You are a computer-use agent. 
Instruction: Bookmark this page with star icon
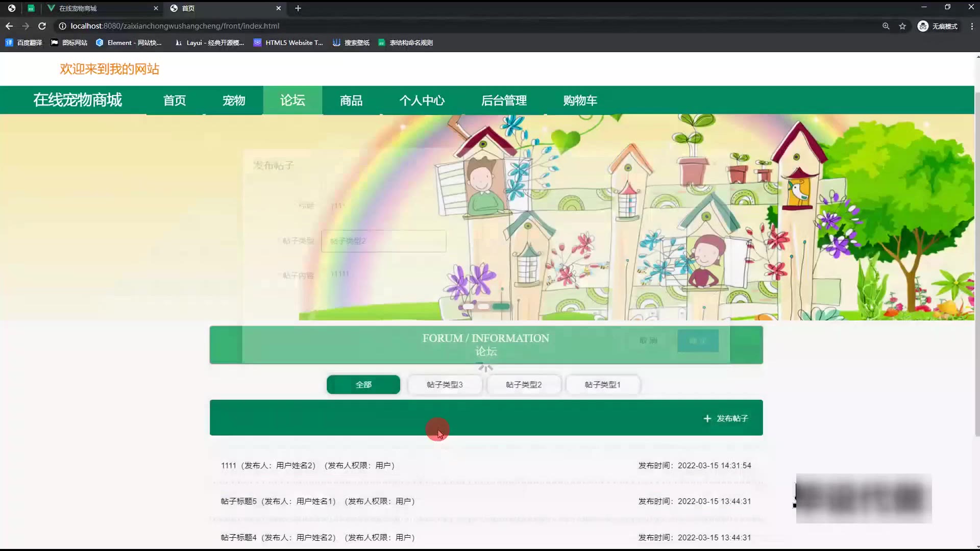point(902,26)
